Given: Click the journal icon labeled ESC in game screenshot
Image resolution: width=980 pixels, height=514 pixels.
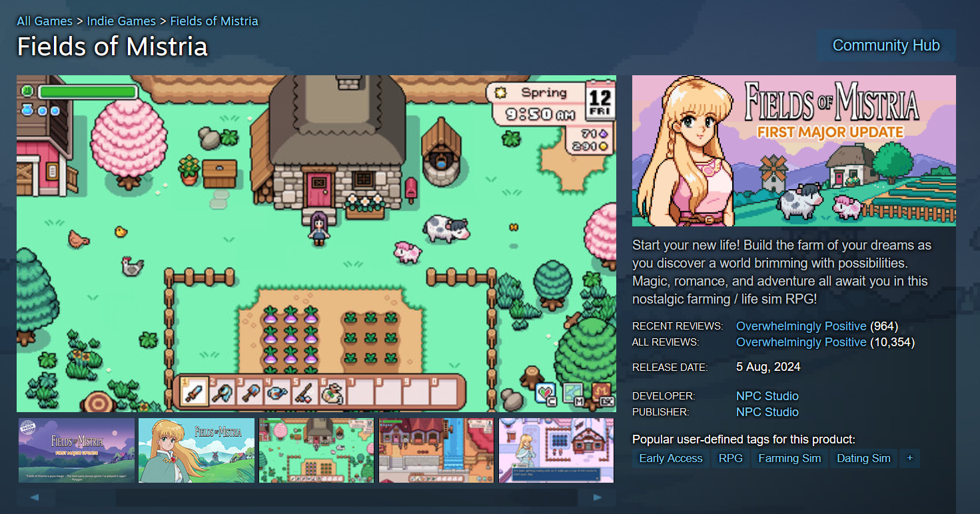Looking at the screenshot, I should (602, 393).
